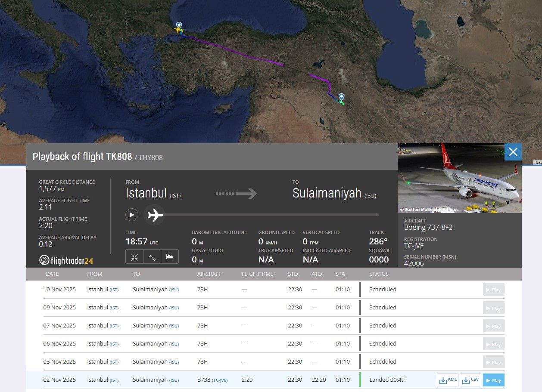Click the Flightradar24 logo

(66, 260)
